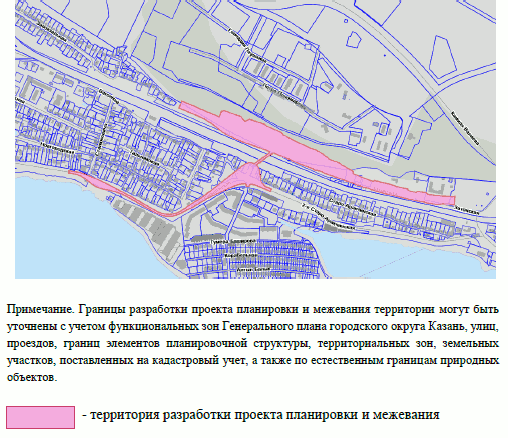Click 'кадастровый учет' in the note paragraph
The width and height of the screenshot is (508, 438).
200,361
